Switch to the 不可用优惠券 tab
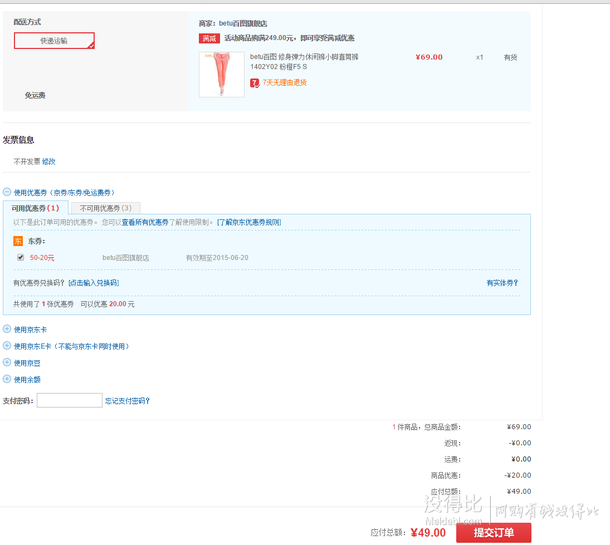The width and height of the screenshot is (610, 545). click(x=105, y=208)
